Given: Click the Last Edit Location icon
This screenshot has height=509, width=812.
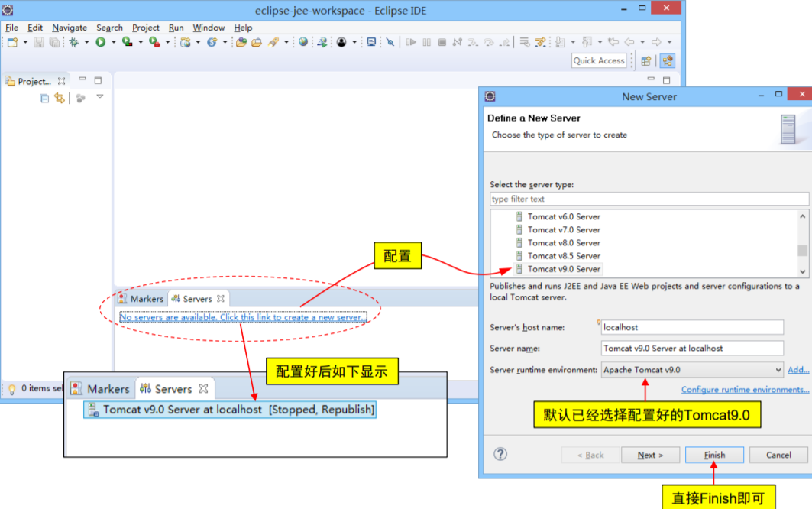Looking at the screenshot, I should point(613,42).
